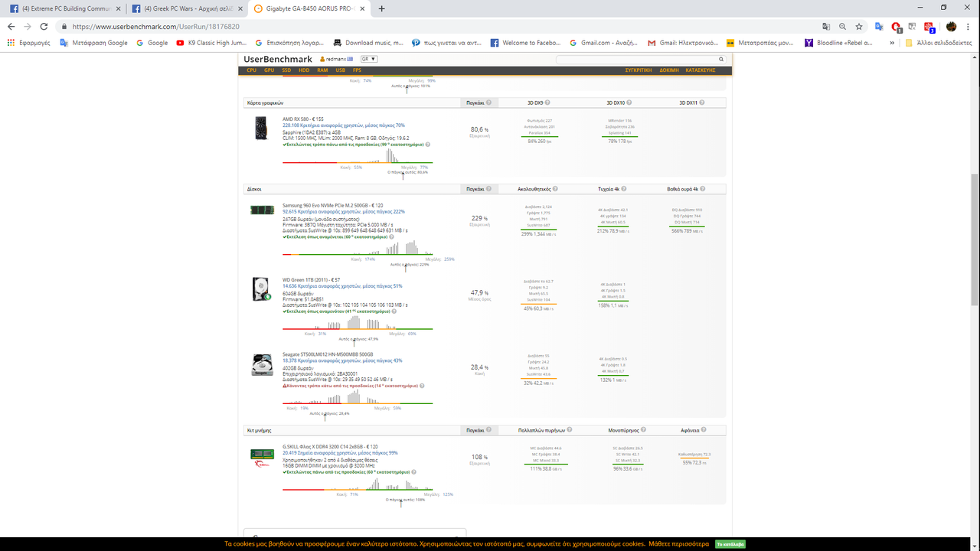Image resolution: width=980 pixels, height=551 pixels.
Task: Click the help icon next to 3D DX10
Action: (x=630, y=103)
